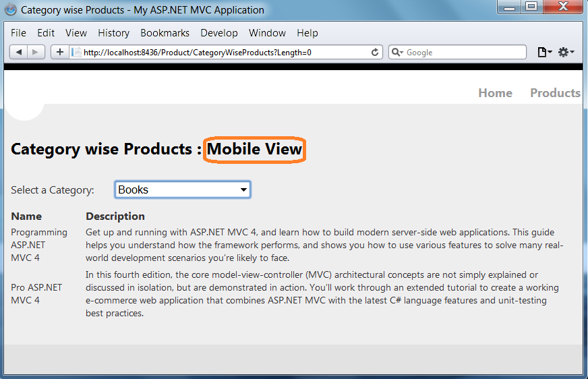Maximize the browser window
Image resolution: width=588 pixels, height=379 pixels.
point(531,7)
